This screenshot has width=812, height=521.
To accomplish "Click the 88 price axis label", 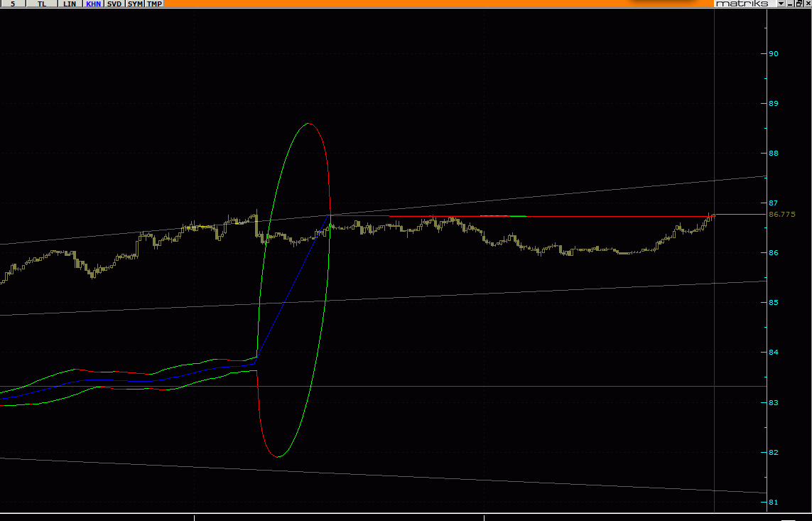I will pyautogui.click(x=773, y=153).
